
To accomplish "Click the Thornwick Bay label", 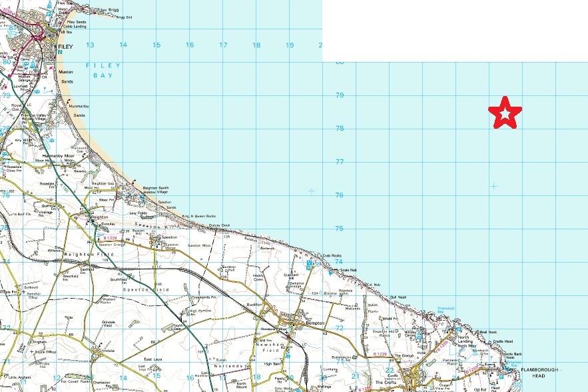I will coord(446,310).
